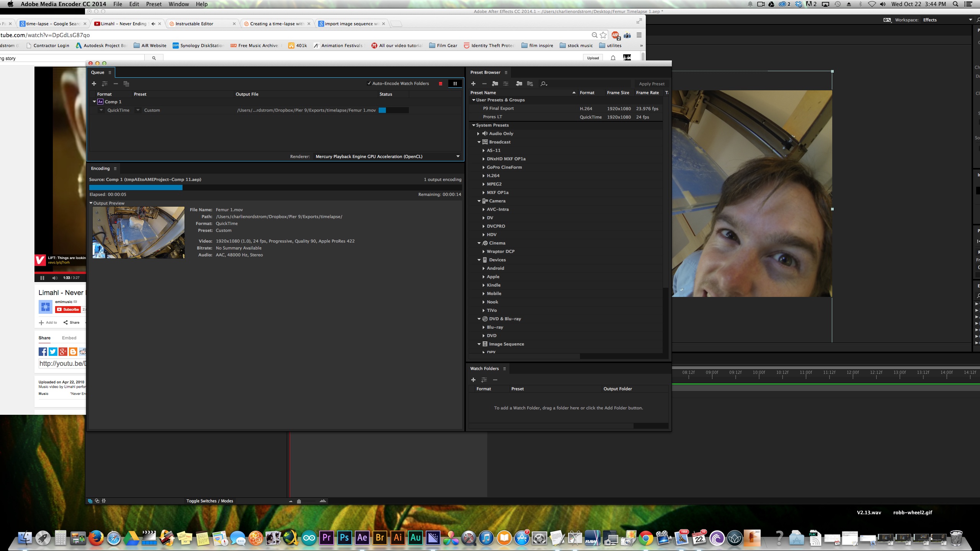Stop the encoding with red stop button
Viewport: 980px width, 551px height.
(x=441, y=83)
